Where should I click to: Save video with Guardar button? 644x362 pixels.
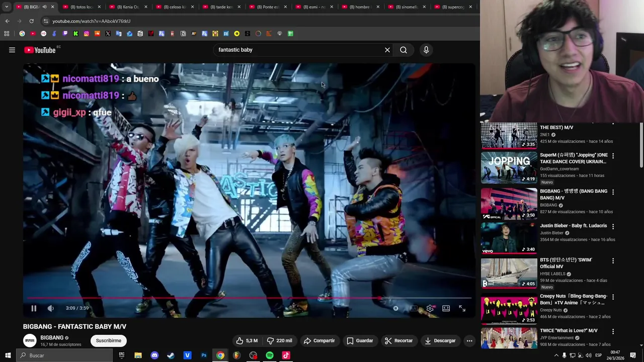pyautogui.click(x=360, y=340)
